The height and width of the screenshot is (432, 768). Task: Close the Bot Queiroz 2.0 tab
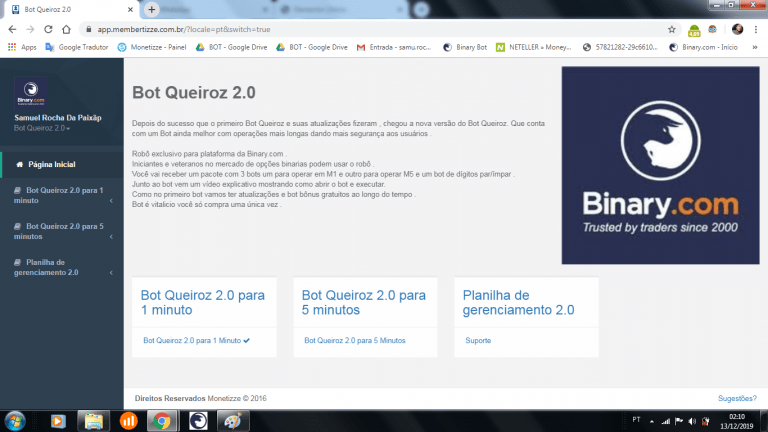pyautogui.click(x=130, y=9)
